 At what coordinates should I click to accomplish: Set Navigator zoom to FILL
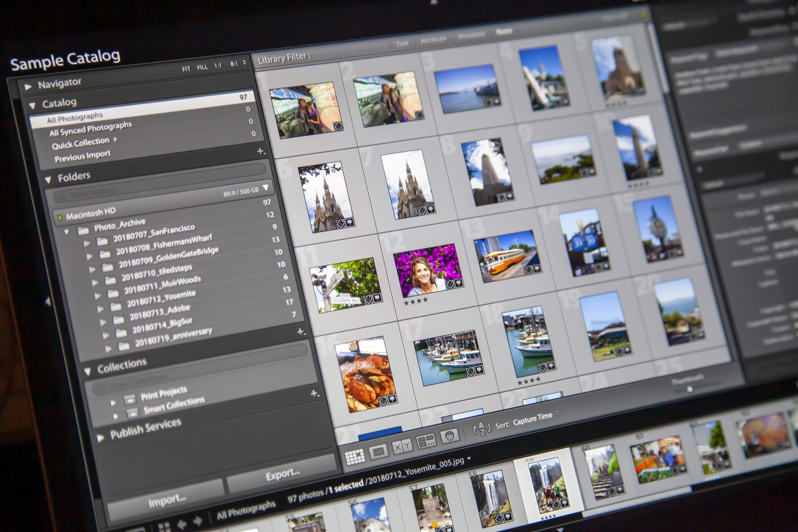tap(202, 67)
